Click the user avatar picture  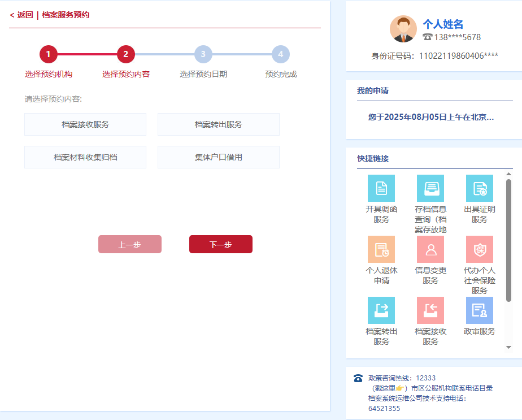coord(403,29)
